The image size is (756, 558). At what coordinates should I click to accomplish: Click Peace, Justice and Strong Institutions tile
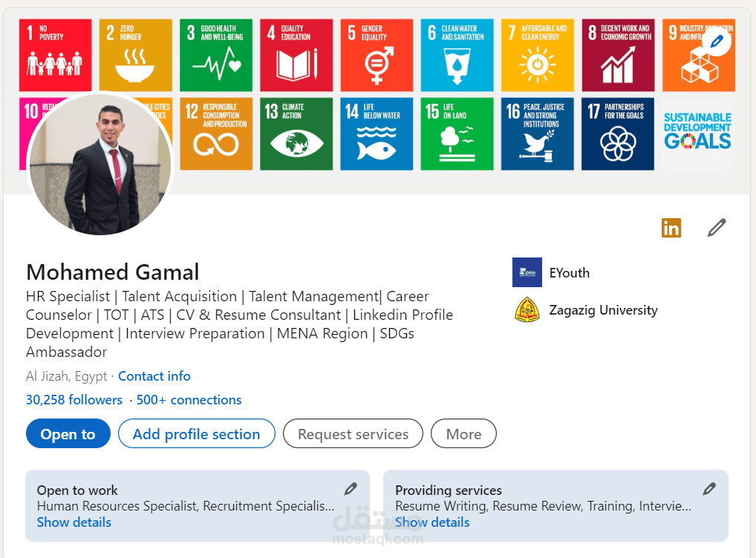click(538, 134)
